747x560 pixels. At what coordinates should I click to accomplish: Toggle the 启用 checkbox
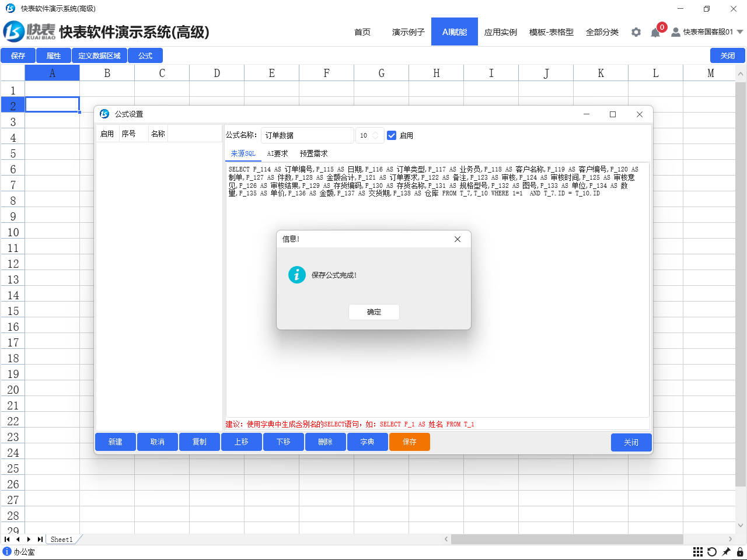(x=392, y=135)
